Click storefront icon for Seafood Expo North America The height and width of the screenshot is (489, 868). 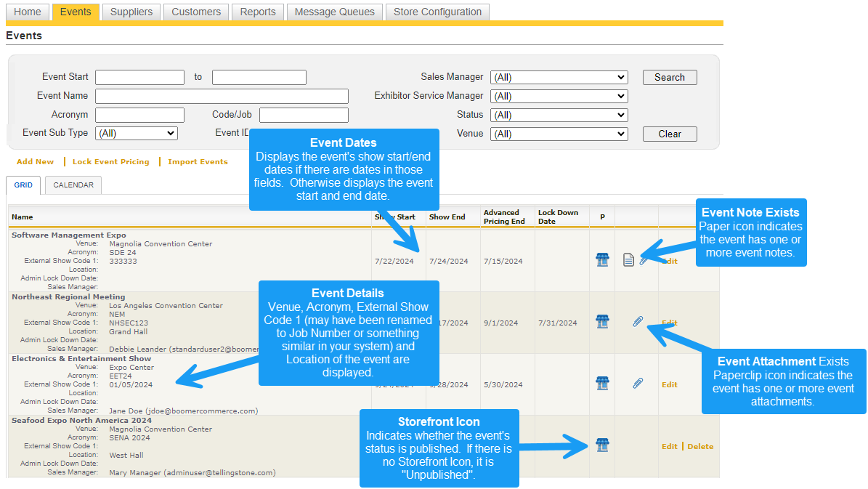(602, 445)
